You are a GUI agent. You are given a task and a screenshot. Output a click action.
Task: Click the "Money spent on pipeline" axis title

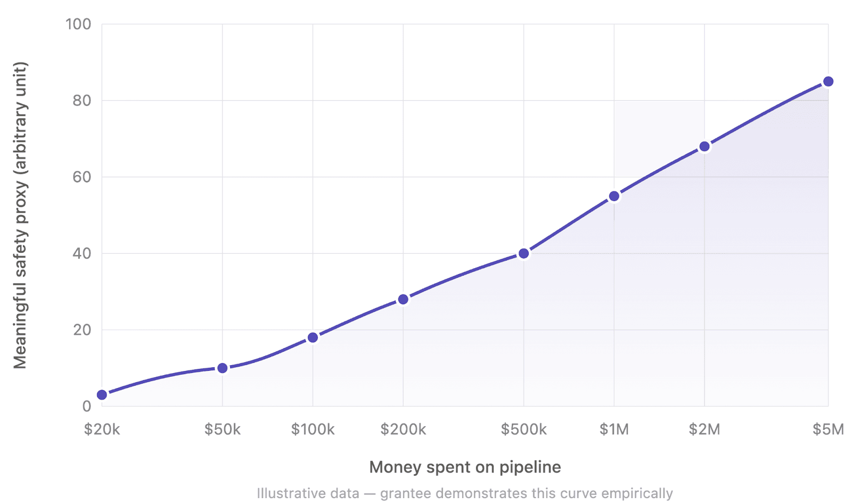coord(465,467)
